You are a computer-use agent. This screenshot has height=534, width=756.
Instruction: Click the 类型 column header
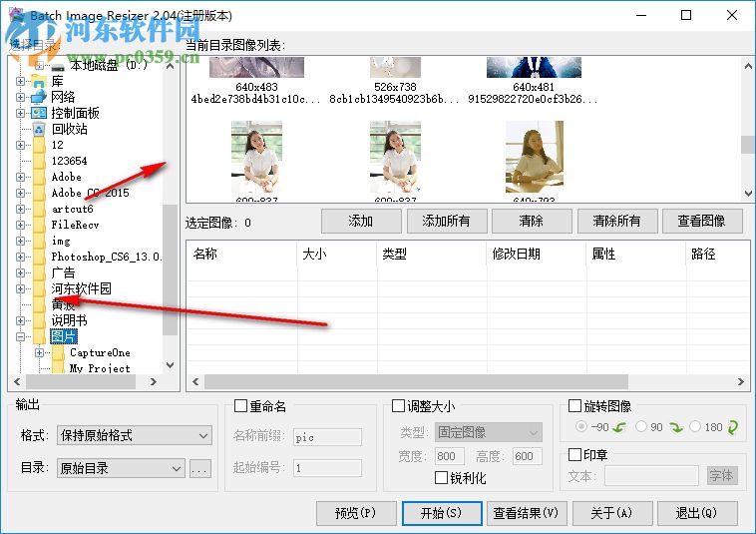point(432,254)
